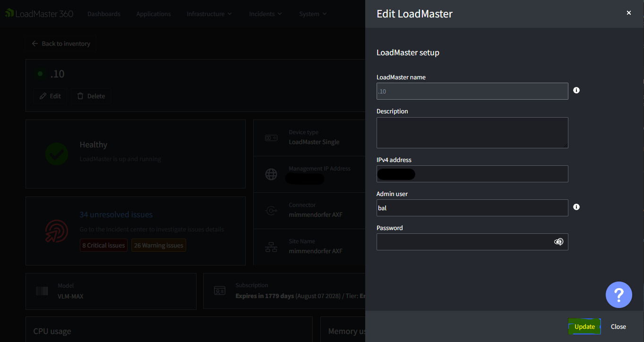Click the Subscription card icon
The width and height of the screenshot is (644, 342).
220,291
